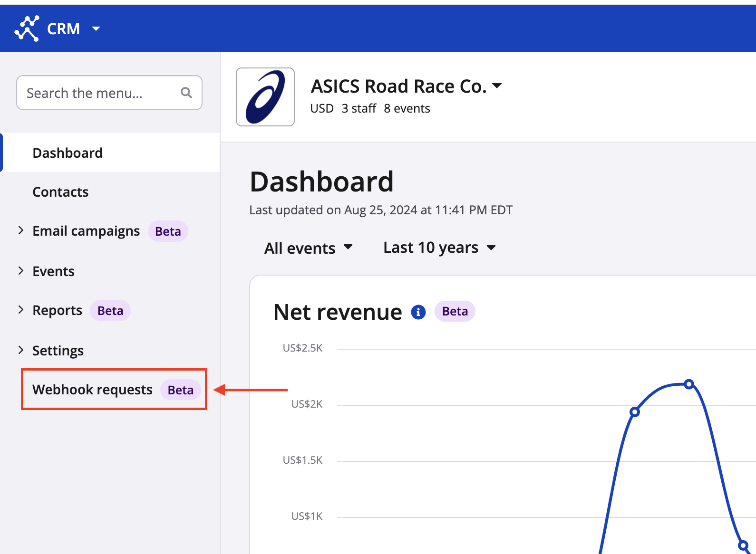756x554 pixels.
Task: Click the Beta badge beside Webhook requests
Action: pos(181,390)
